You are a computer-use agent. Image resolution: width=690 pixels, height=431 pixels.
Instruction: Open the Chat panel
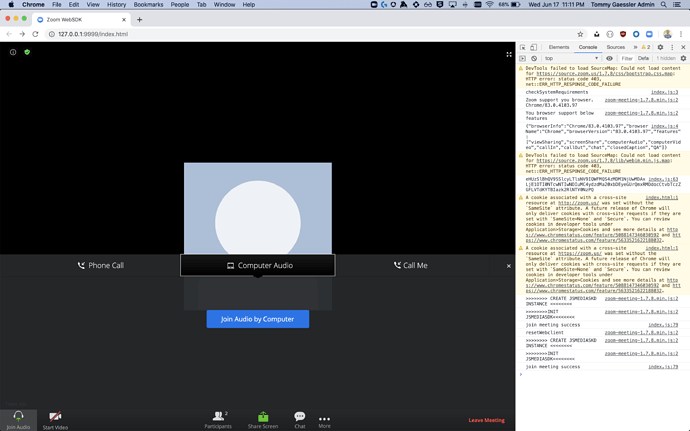pyautogui.click(x=300, y=420)
